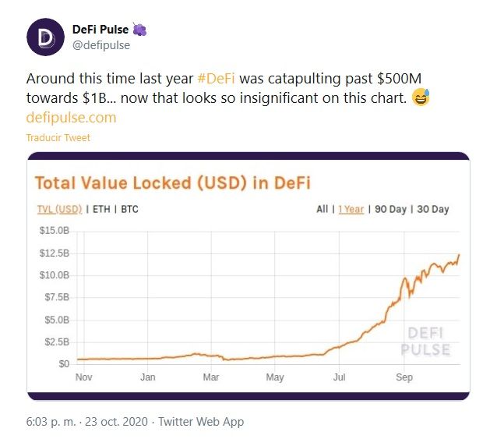Viewport: 504px width, 439px height.
Task: Visit the defipulse.com link
Action: pos(71,118)
